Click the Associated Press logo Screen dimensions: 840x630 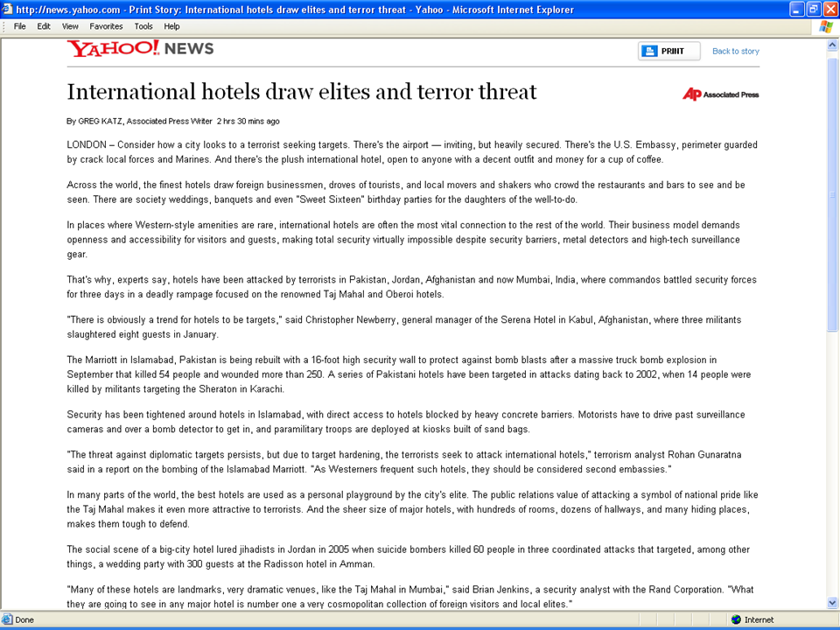[x=720, y=94]
